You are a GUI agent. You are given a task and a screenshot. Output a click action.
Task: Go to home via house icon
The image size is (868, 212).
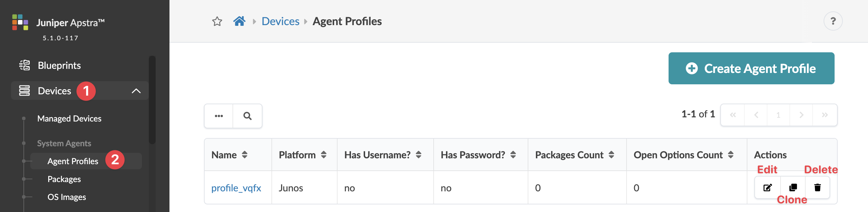[x=239, y=21]
